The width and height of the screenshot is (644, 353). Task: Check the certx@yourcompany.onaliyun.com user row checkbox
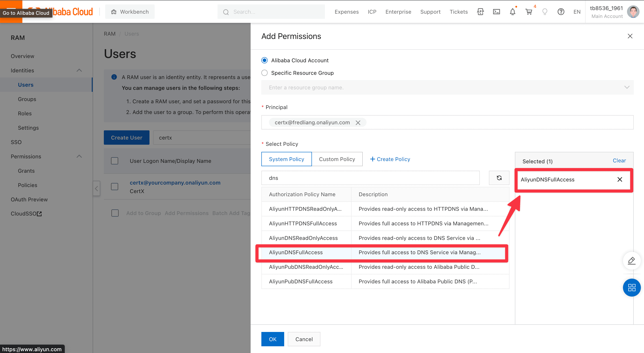click(115, 187)
